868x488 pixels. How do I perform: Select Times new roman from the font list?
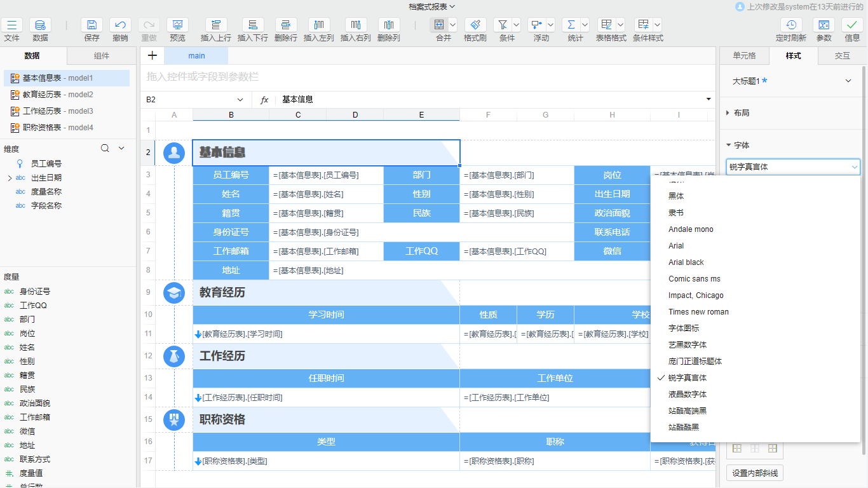(699, 311)
